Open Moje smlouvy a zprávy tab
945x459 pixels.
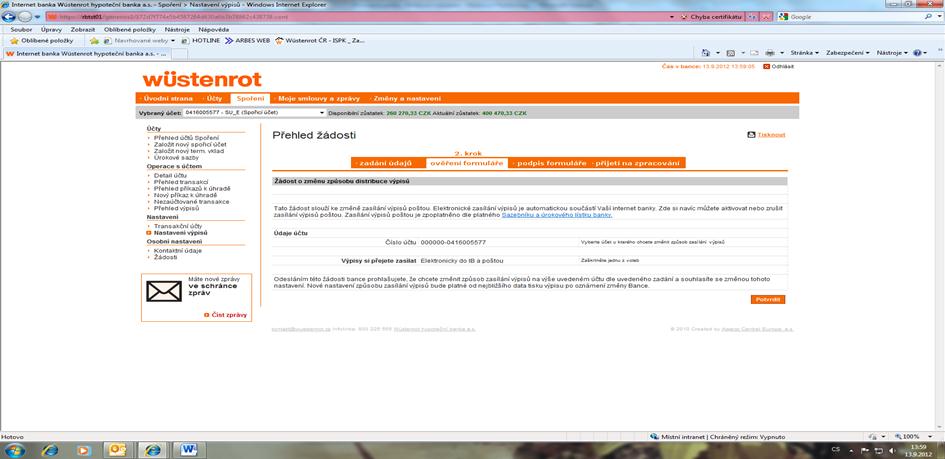pos(318,98)
